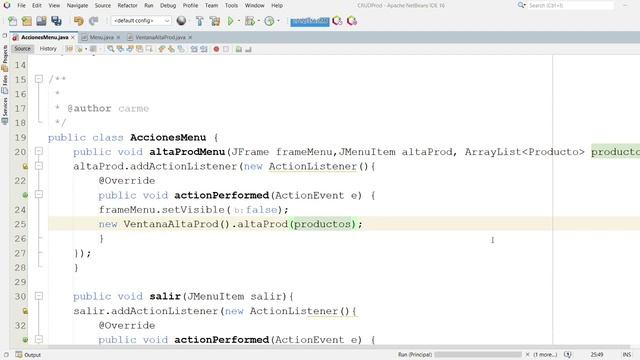This screenshot has height=360, width=640.
Task: Open the Run Project dropdown arrow
Action: pos(239,21)
